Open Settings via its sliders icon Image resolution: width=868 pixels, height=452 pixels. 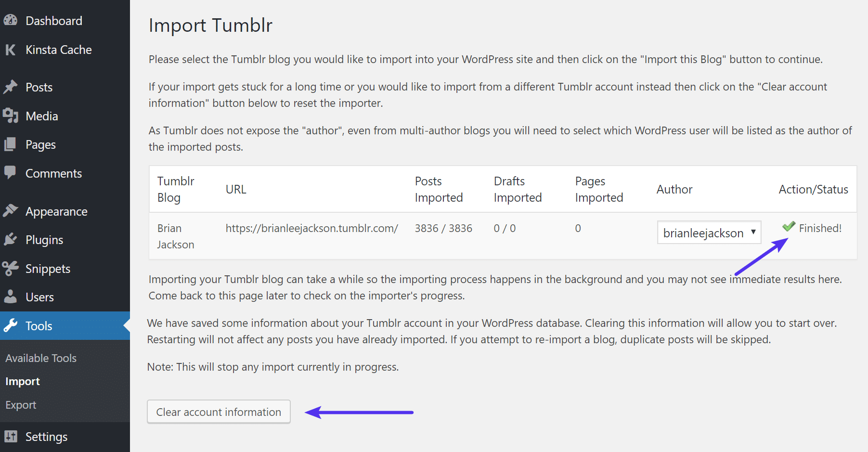click(11, 436)
